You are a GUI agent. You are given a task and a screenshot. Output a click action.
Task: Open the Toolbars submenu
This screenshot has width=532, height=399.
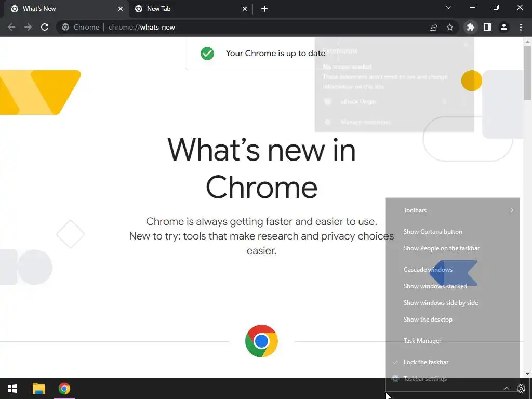[453, 210]
